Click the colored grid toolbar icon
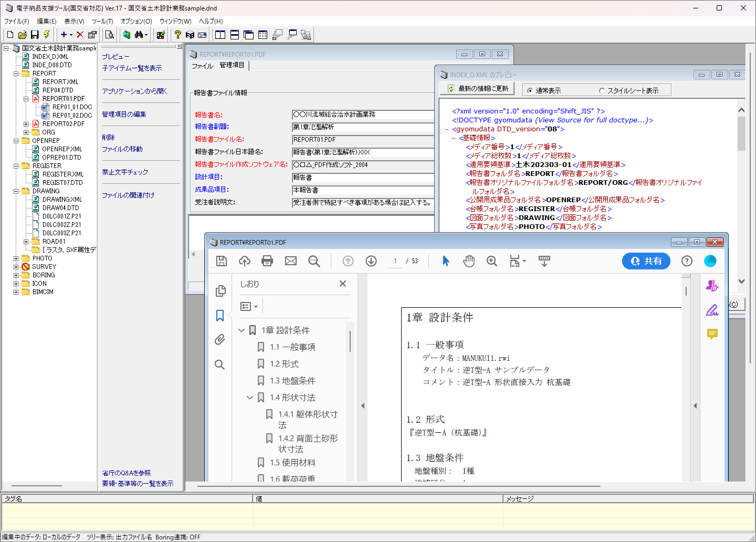Image resolution: width=756 pixels, height=542 pixels. click(x=161, y=35)
